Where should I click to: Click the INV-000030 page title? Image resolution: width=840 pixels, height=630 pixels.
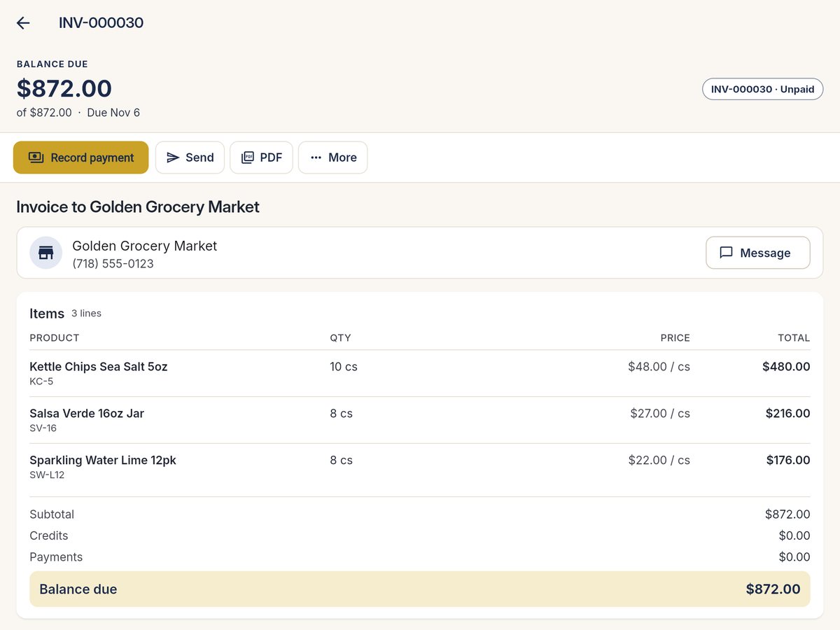101,22
